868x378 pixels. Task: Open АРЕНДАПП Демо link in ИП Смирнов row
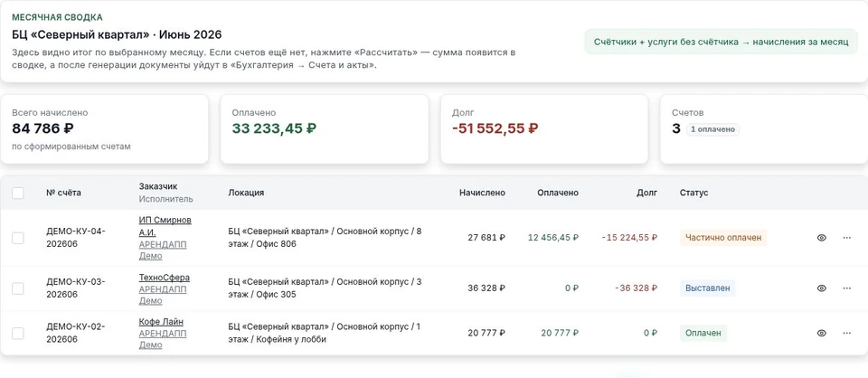(163, 250)
